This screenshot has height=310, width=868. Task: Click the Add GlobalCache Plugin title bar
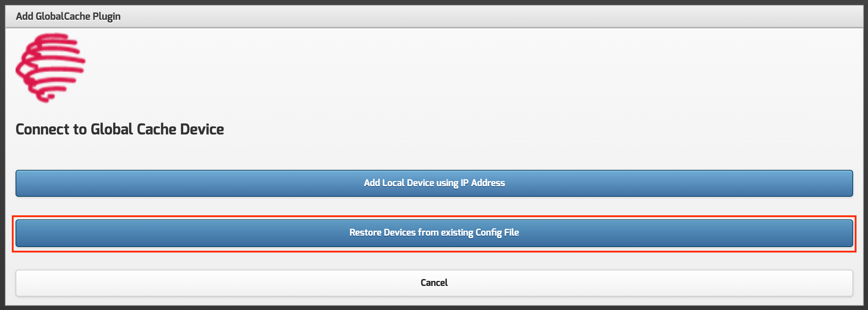click(68, 16)
